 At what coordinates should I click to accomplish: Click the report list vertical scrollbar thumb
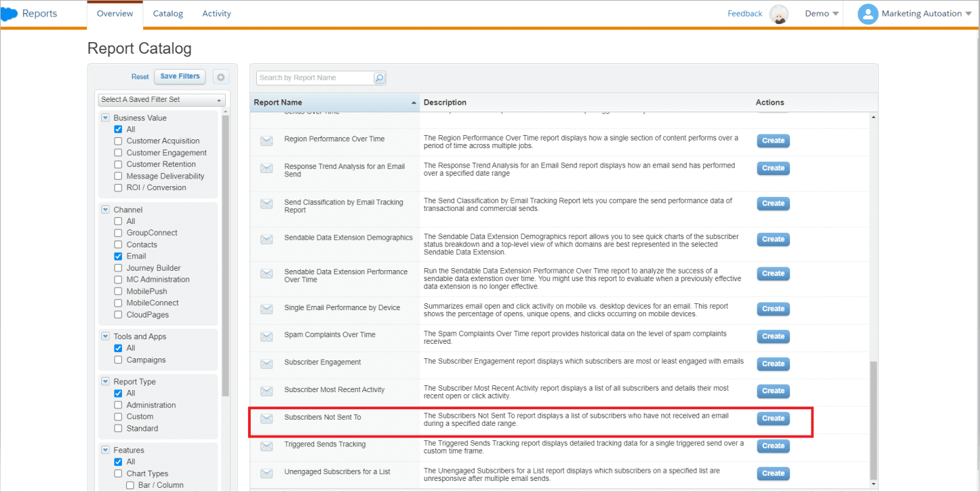coord(874,419)
